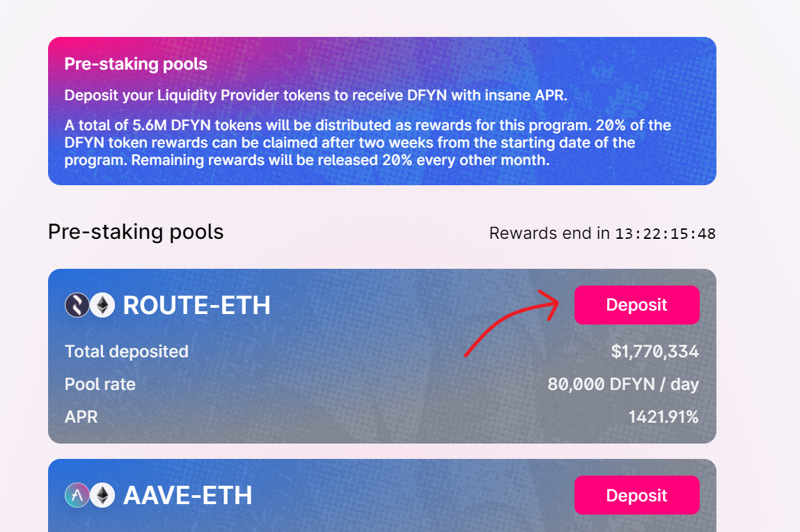Click the AAVE-ETH pool title
The image size is (800, 532).
187,496
